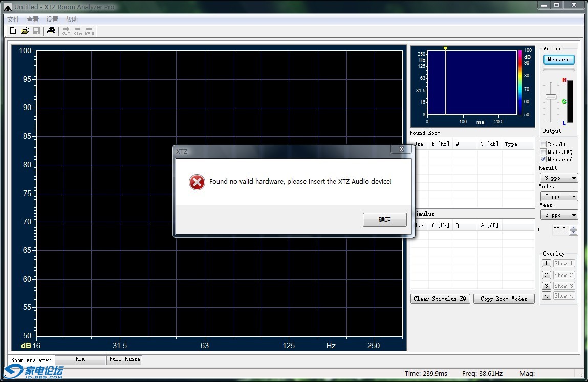Viewport: 588px width, 382px height.
Task: Open the 帮助 menu
Action: coord(72,19)
